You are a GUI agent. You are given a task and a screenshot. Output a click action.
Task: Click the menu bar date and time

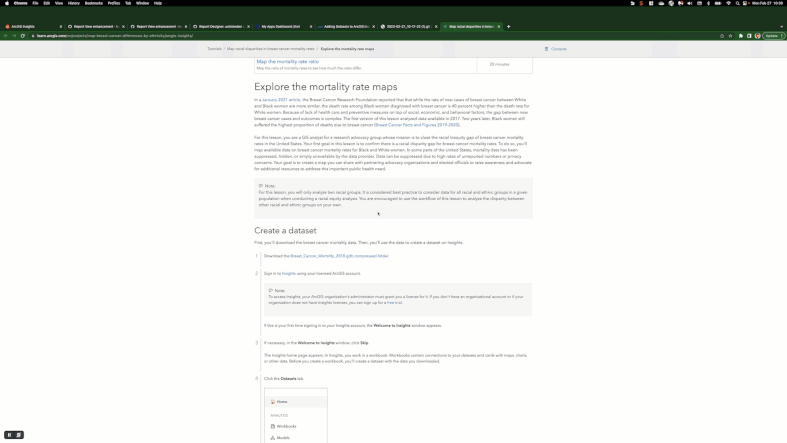(x=767, y=3)
